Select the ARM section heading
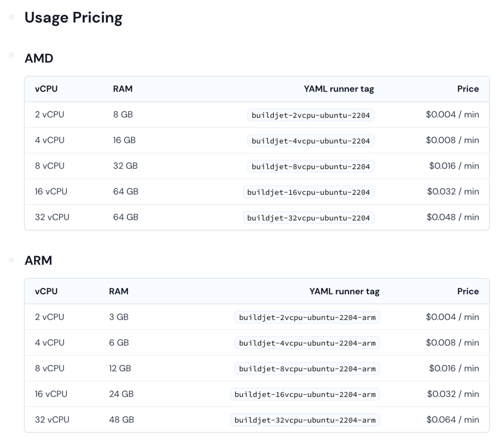 click(38, 260)
